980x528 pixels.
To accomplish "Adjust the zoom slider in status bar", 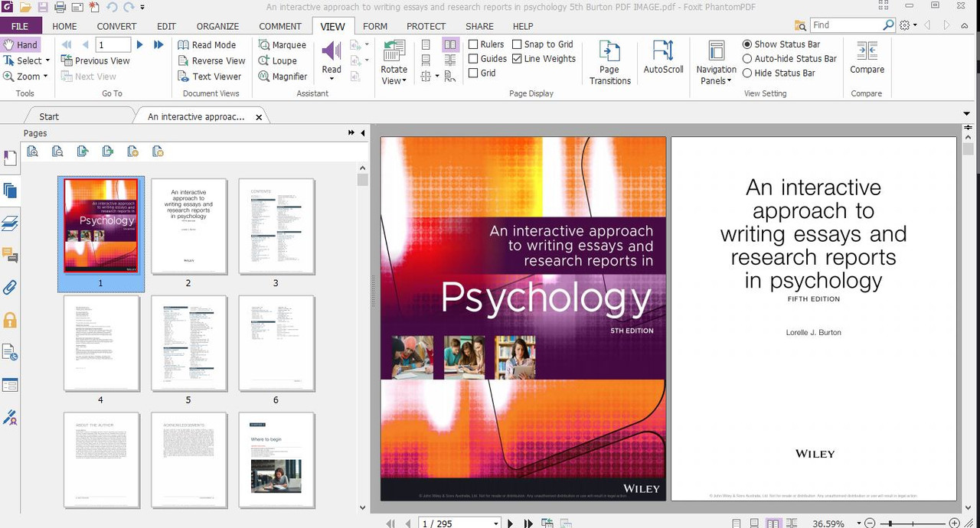I will tap(911, 523).
